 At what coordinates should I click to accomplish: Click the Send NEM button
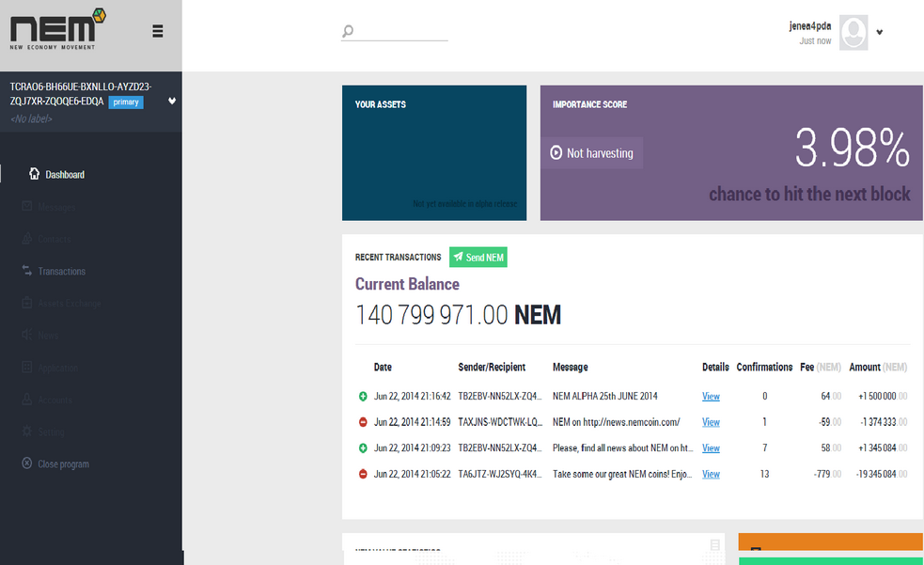pos(478,257)
